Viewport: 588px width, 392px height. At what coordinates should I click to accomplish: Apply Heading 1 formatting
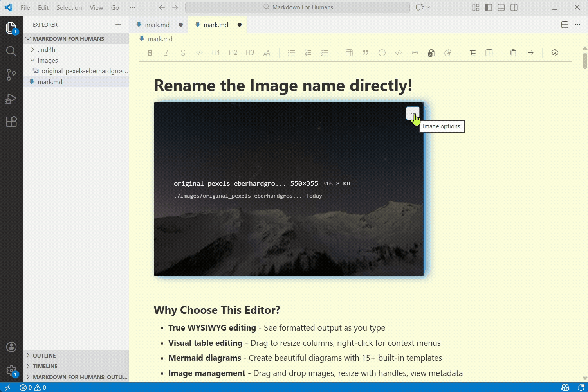216,52
